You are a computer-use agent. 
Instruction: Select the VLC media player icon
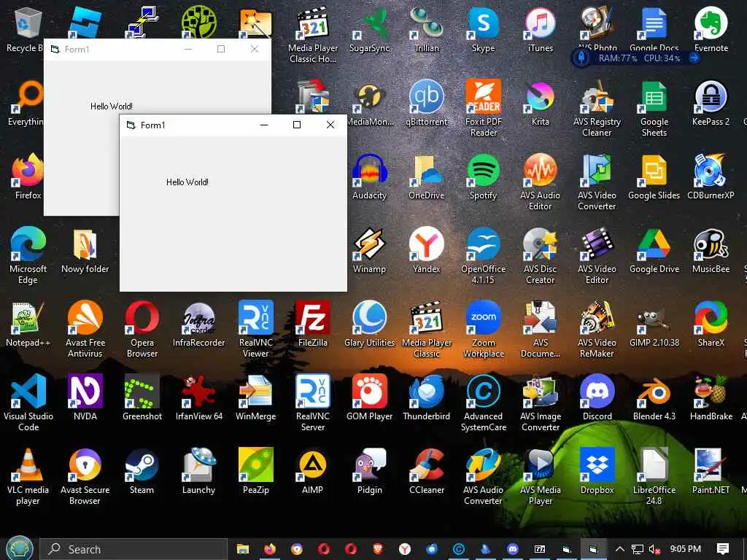tap(28, 476)
